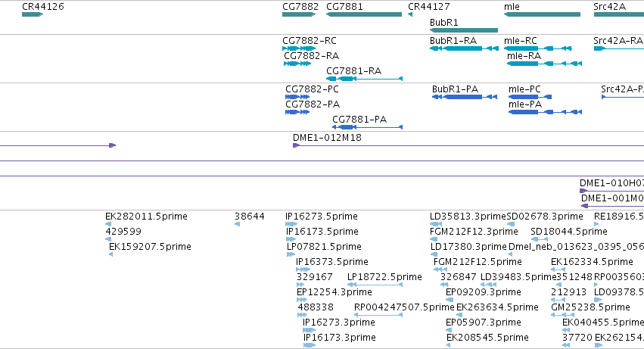Click the mle-PA protein label
Screen dimensions: 644x349
[x=525, y=104]
